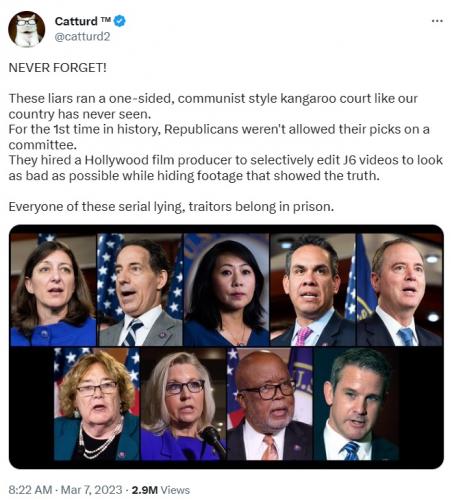Open photo of man wearing pink purple tie
The image size is (452, 500).
(x=313, y=289)
